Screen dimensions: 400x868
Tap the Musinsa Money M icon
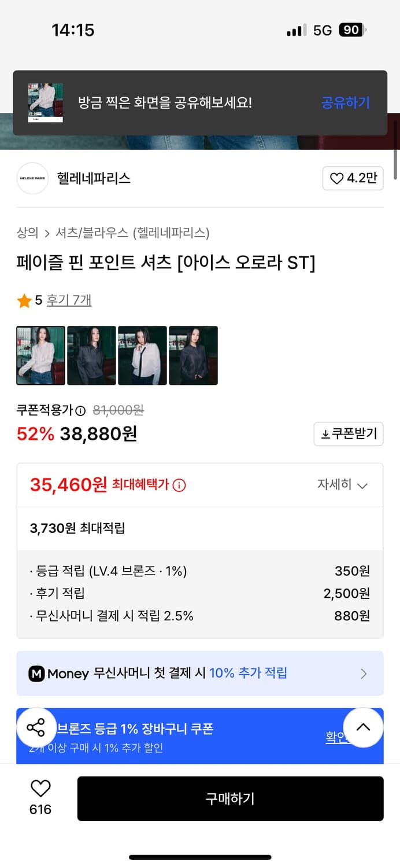coord(36,673)
